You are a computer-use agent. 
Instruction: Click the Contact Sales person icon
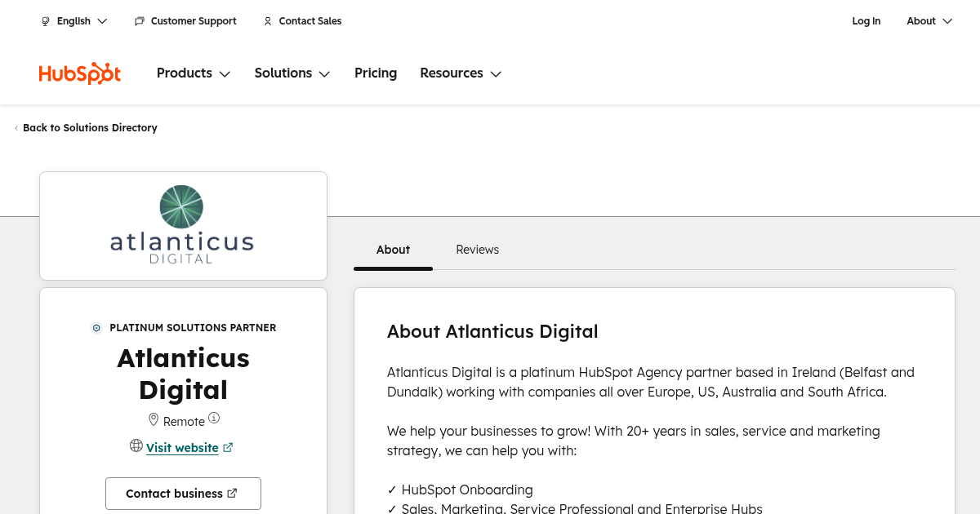(268, 21)
